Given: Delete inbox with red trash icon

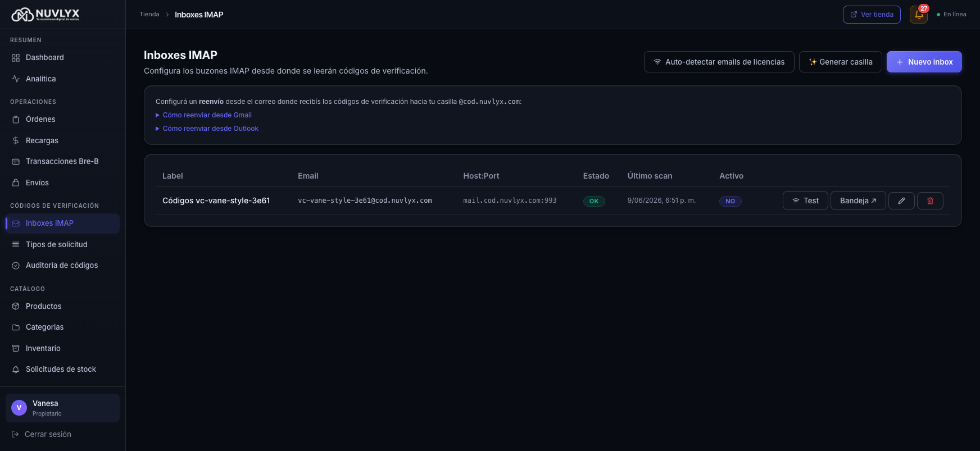Looking at the screenshot, I should [930, 201].
